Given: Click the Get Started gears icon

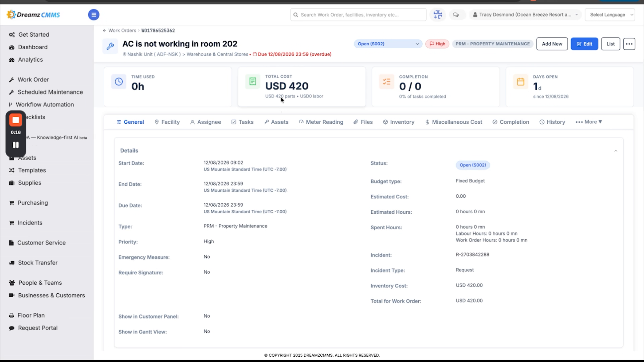Looking at the screenshot, I should (x=12, y=35).
